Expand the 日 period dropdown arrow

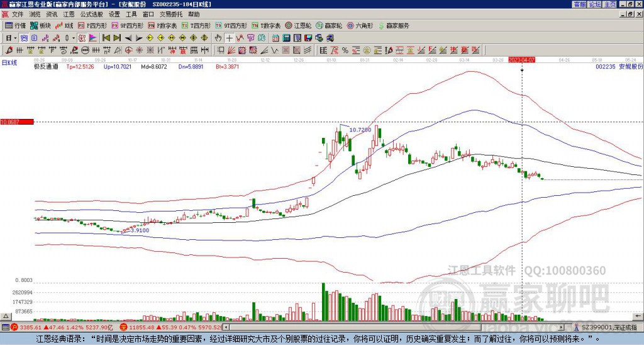(x=17, y=38)
